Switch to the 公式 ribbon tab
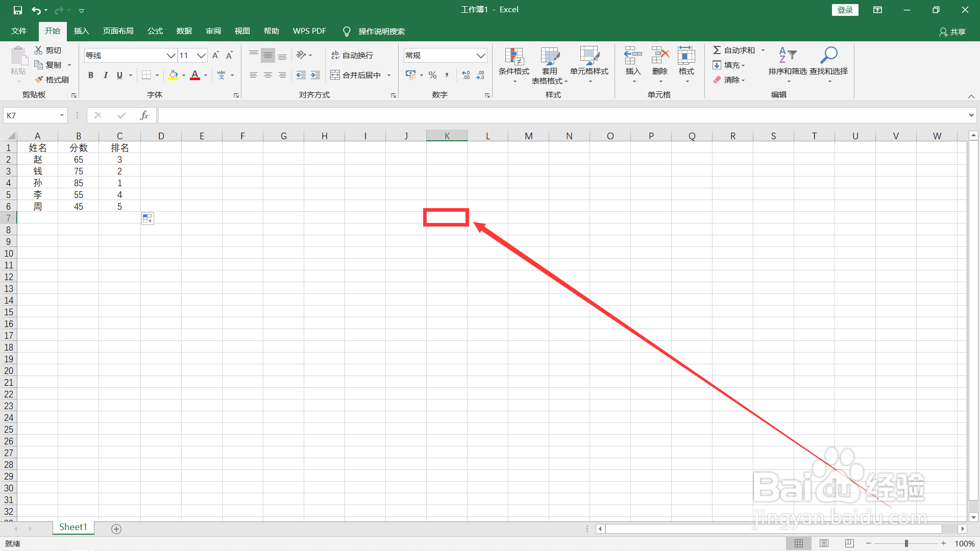This screenshot has height=551, width=980. pos(155,31)
